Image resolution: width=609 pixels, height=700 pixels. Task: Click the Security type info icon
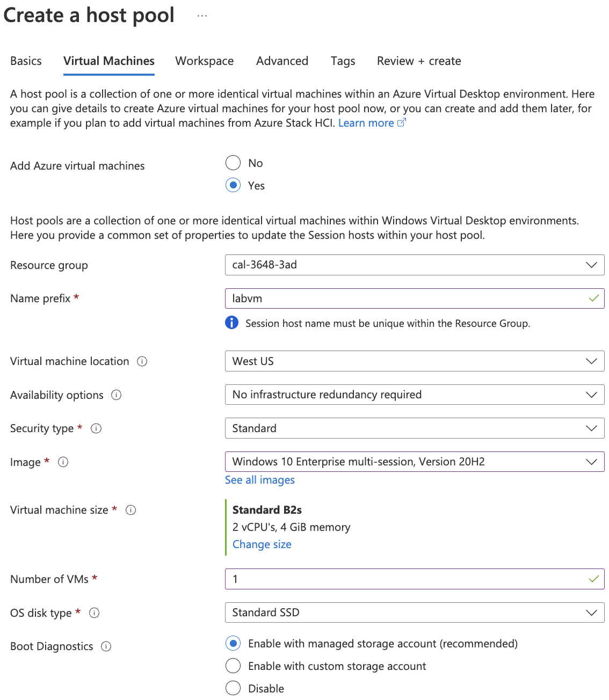coord(96,428)
